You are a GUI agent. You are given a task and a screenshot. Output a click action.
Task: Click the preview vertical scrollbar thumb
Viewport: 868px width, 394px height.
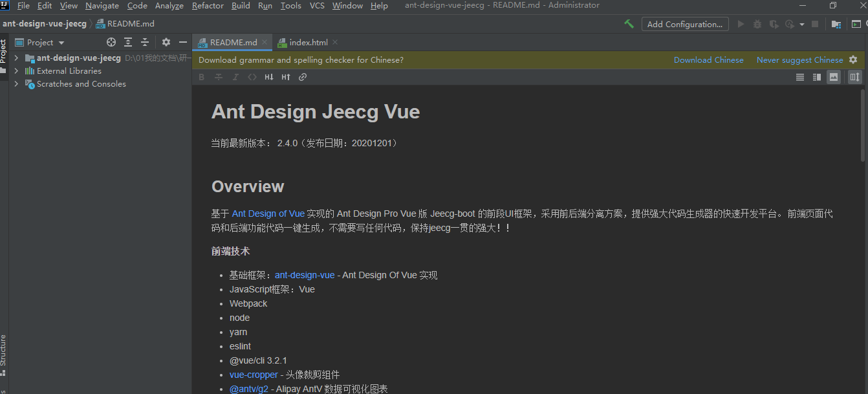tap(863, 125)
